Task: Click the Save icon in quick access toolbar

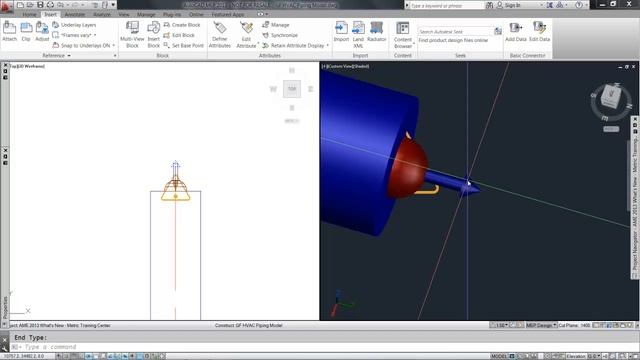Action: click(x=40, y=5)
